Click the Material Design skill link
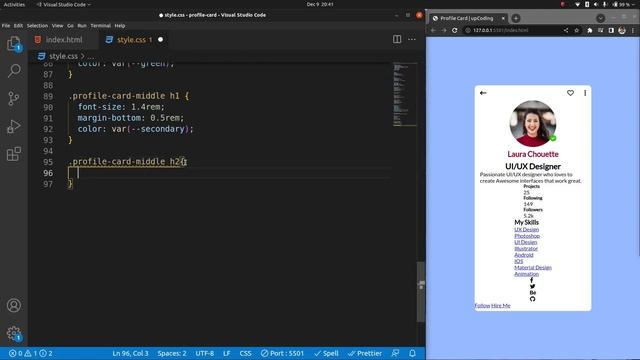The image size is (640, 360). (x=533, y=267)
